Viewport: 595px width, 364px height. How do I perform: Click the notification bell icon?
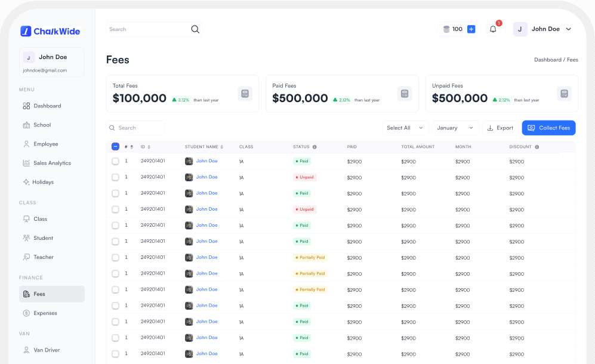[x=493, y=29]
